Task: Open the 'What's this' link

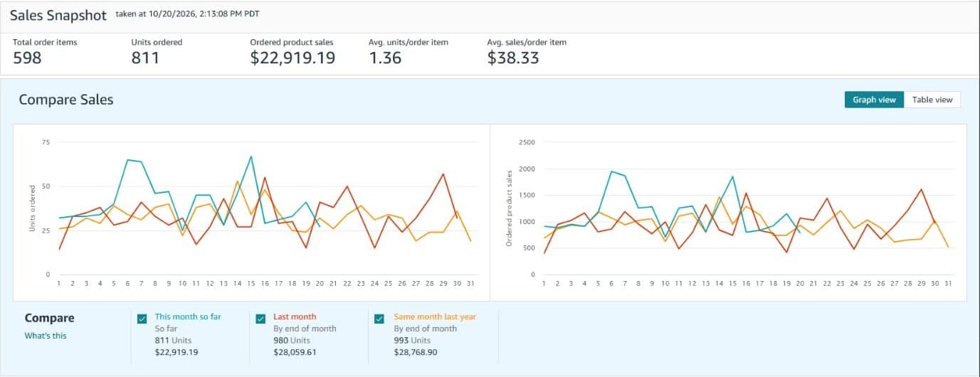Action: pos(46,336)
